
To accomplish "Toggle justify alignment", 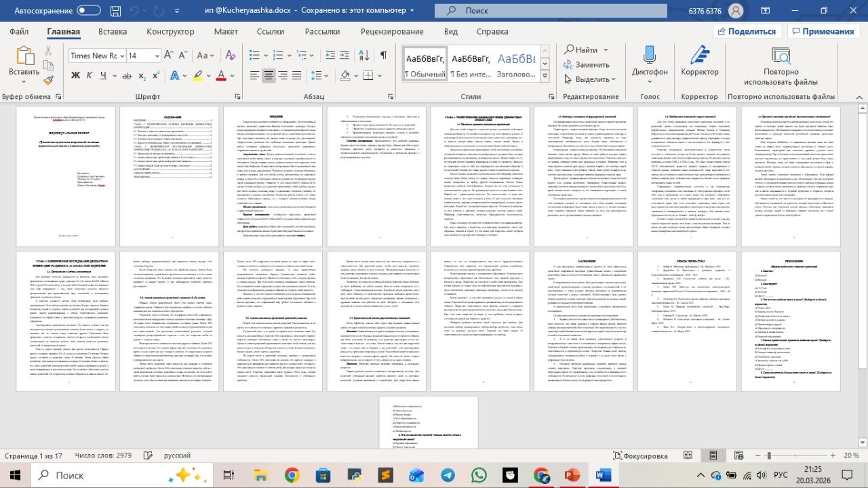I will (x=298, y=75).
